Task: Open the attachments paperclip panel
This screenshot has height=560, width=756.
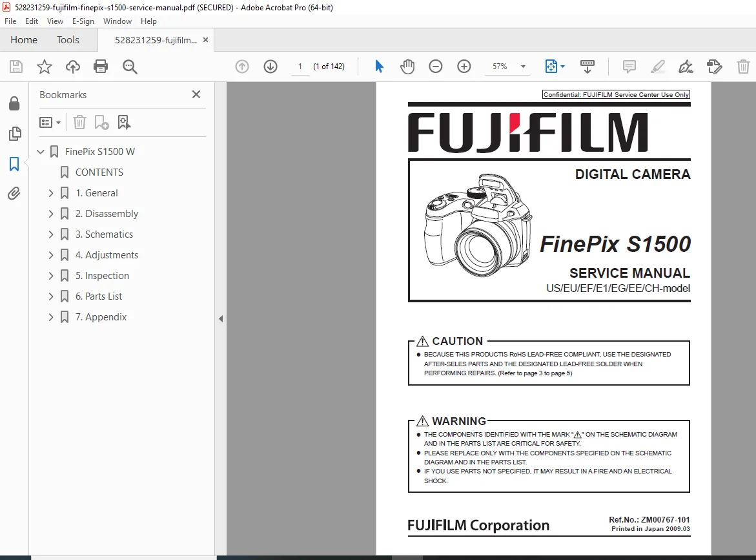Action: coord(14,194)
